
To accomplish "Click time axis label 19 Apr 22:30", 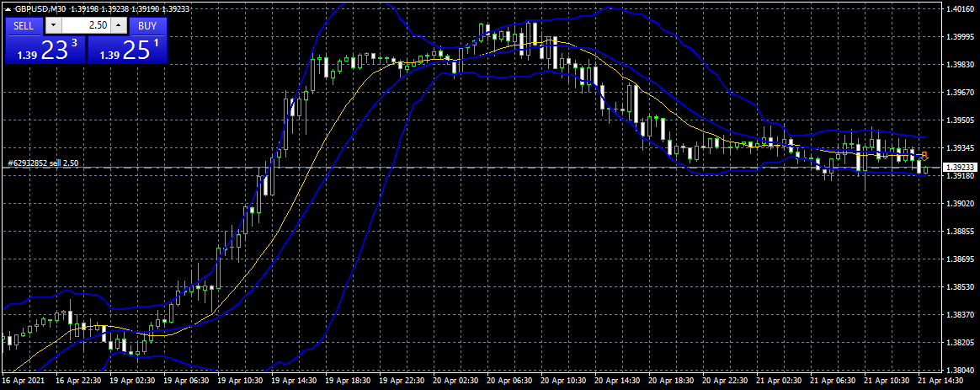I will click(400, 380).
